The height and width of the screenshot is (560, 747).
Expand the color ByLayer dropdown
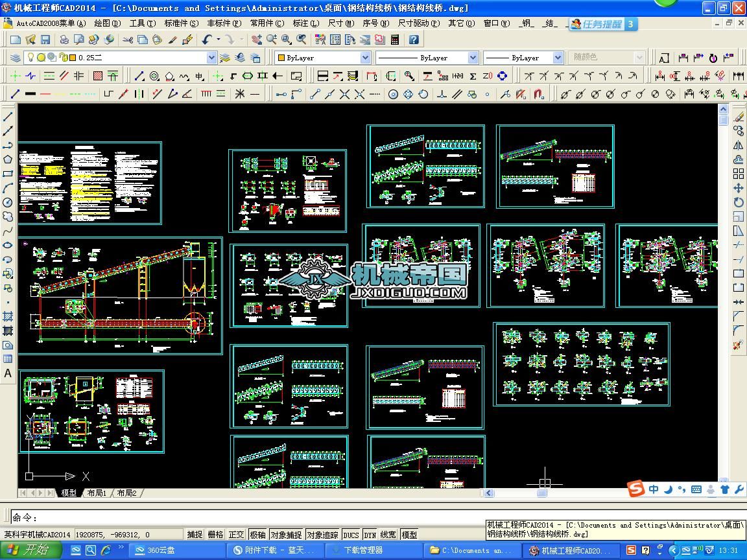366,58
